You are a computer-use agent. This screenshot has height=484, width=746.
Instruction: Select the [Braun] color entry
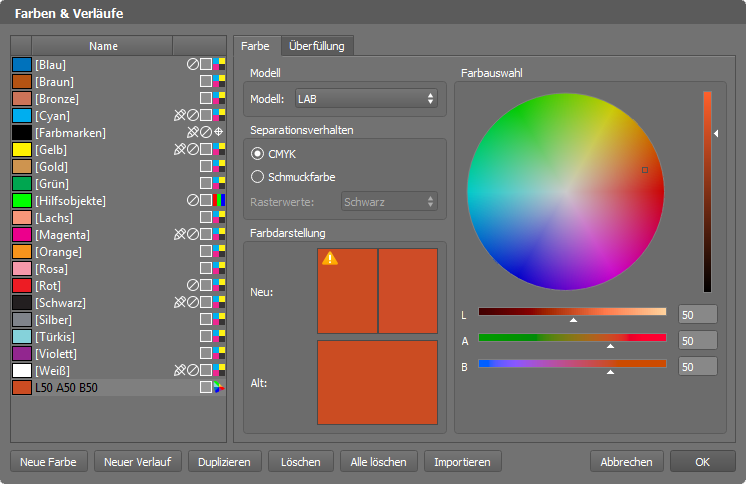click(118, 81)
